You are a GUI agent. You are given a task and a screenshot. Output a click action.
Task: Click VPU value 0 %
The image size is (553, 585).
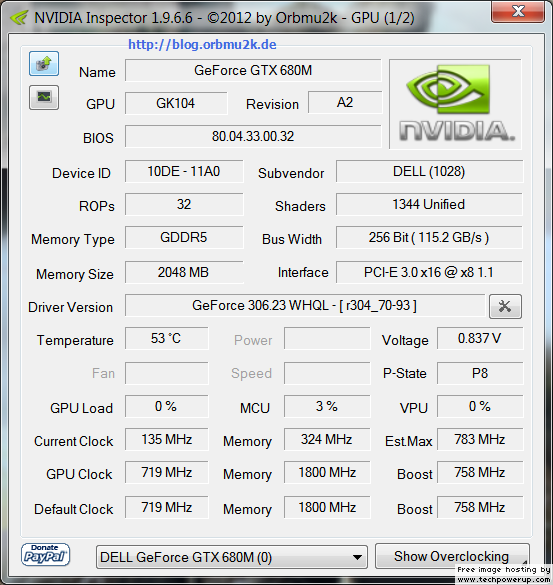(x=480, y=406)
